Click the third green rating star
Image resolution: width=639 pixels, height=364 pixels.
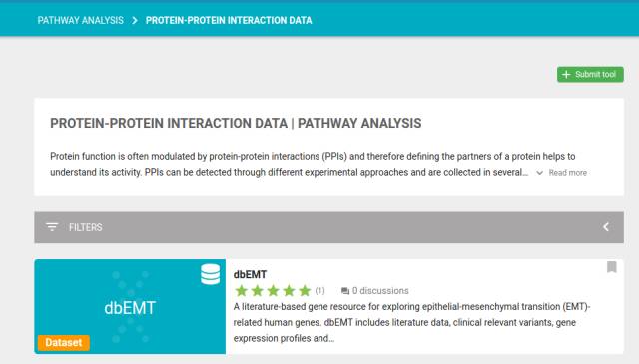click(x=273, y=291)
